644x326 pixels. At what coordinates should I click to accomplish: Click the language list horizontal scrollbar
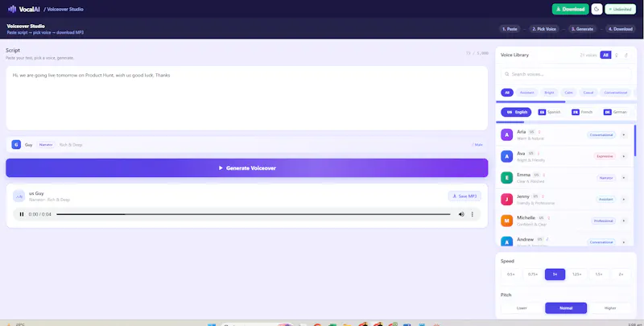tap(510, 122)
